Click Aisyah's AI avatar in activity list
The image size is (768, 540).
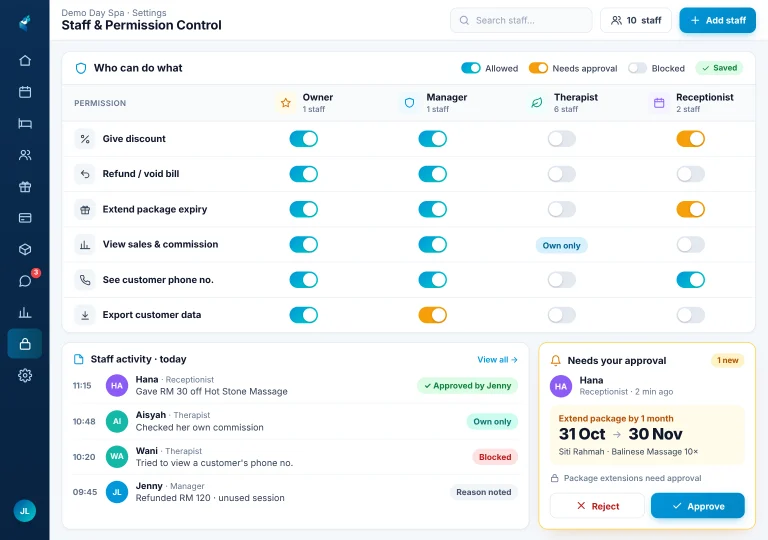117,421
